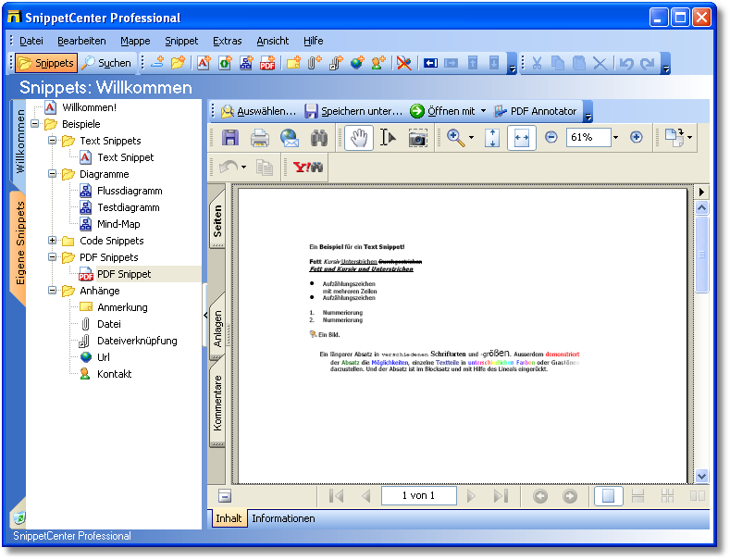Toggle Continuous page layout view
Screen dimensions: 730x560
click(637, 496)
